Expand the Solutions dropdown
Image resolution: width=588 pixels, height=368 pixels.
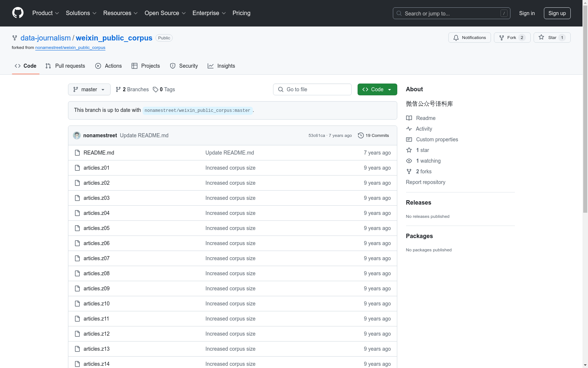click(81, 13)
